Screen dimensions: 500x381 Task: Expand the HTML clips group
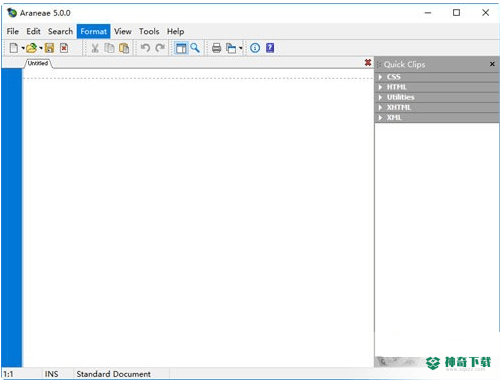coord(437,87)
